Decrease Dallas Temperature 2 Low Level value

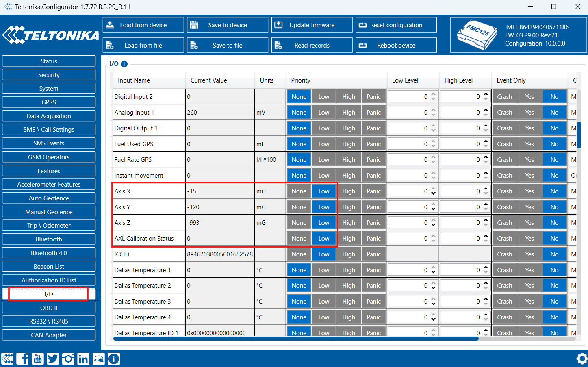(434, 288)
